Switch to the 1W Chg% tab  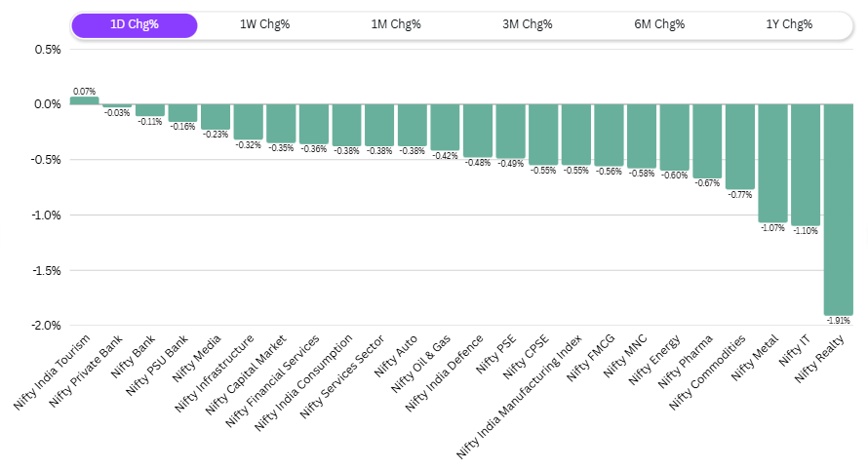click(264, 24)
